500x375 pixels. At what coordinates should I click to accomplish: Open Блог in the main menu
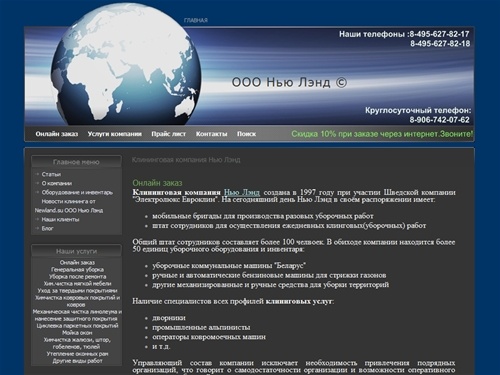47,228
